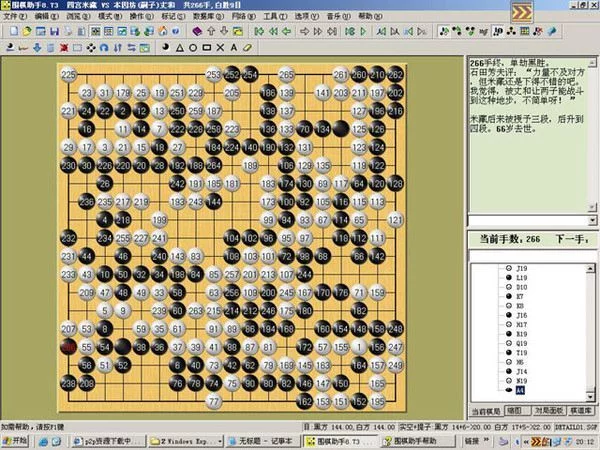
Task: Switch to the 棋谱库 tab
Action: (578, 411)
